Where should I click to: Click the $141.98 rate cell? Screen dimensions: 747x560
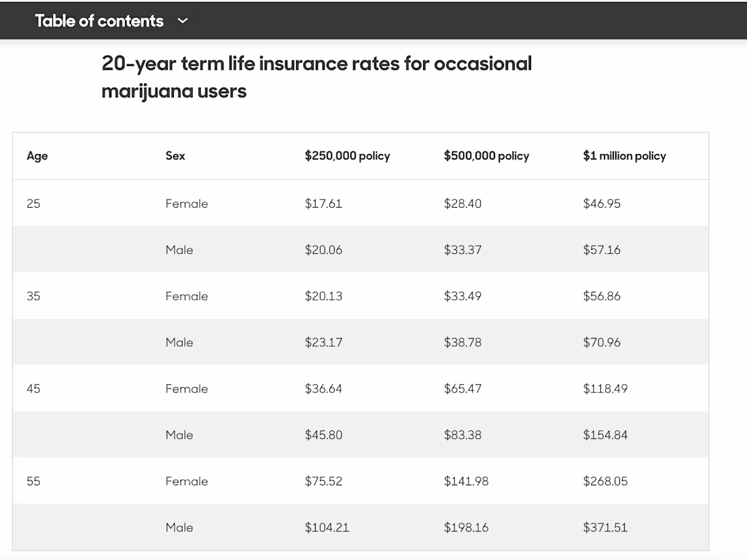coord(467,481)
